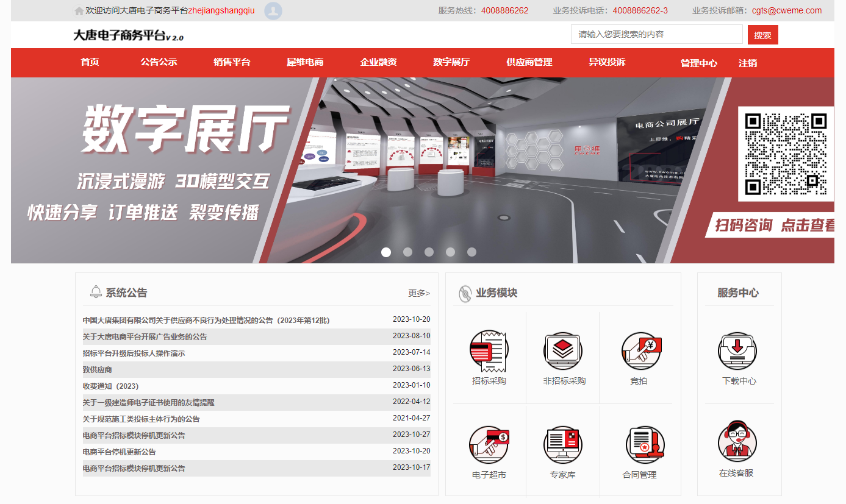This screenshot has height=504, width=846.
Task: Open the 招标采购 bidding procurement icon
Action: pyautogui.click(x=489, y=352)
